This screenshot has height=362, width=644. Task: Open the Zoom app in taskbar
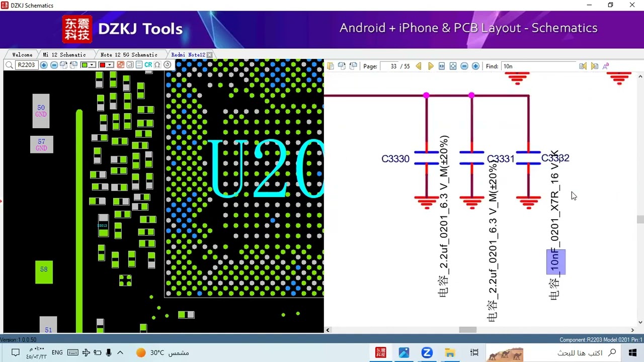pos(427,352)
